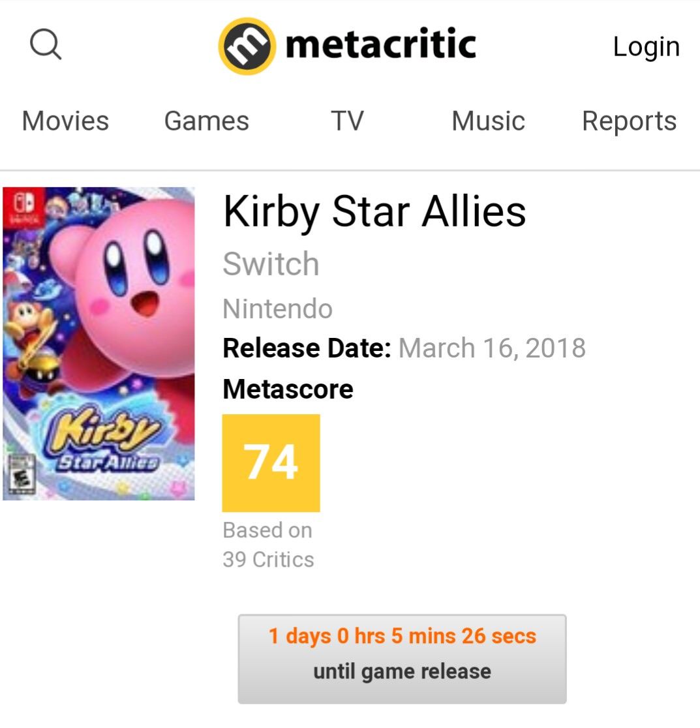Screen dimensions: 700x728
Task: Open the Nintendo publisher link
Action: pos(277,309)
